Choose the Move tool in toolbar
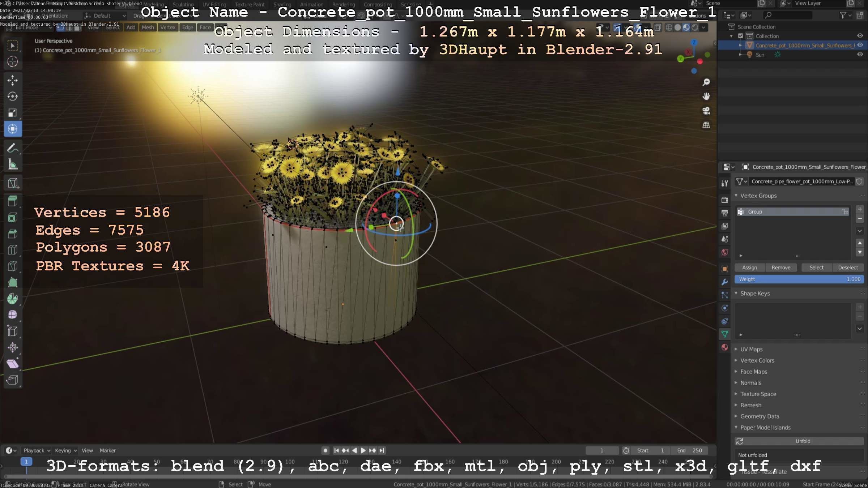Screen dimensions: 868x488 pos(13,80)
